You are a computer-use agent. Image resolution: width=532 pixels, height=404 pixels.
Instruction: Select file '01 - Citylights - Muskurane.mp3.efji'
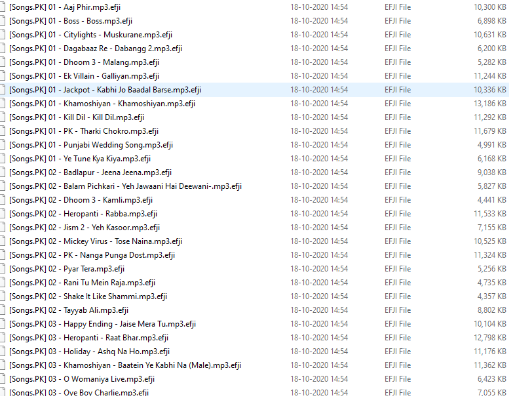(x=90, y=35)
